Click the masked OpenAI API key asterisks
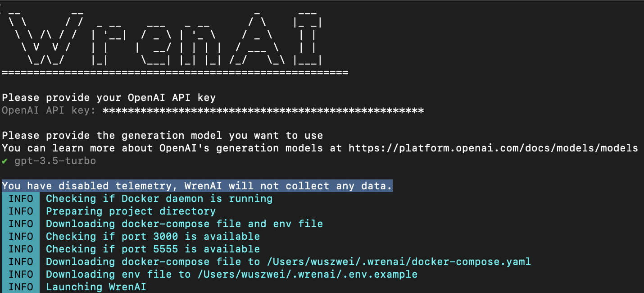 coord(263,110)
